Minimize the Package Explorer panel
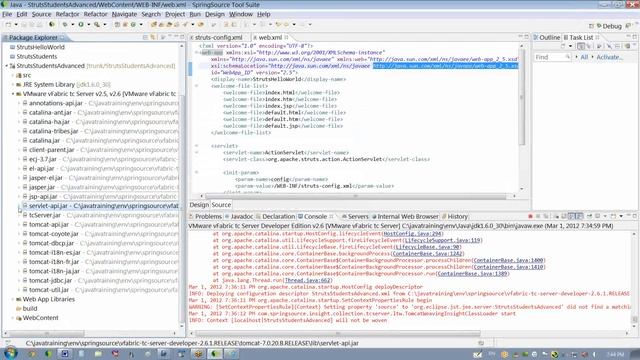This screenshot has height=360, width=640. coord(176,37)
